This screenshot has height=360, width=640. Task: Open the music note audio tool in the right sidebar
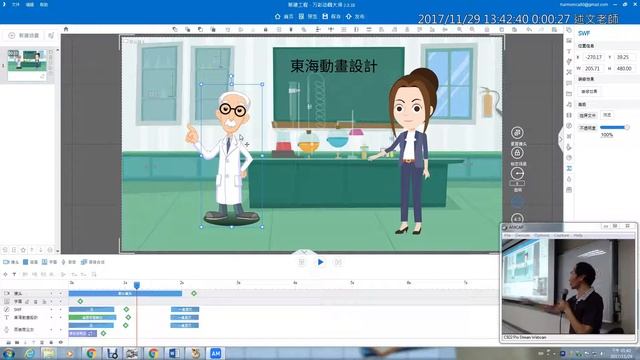569,104
